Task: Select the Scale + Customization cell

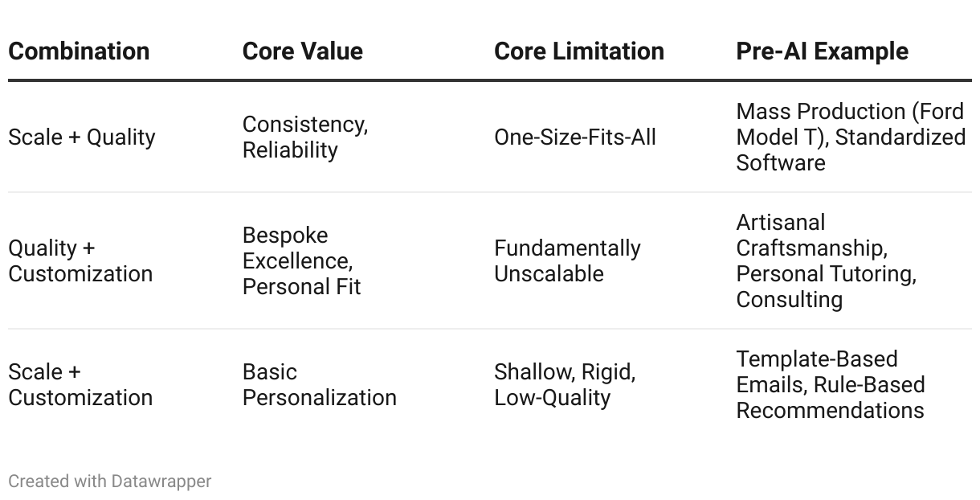Action: (80, 385)
